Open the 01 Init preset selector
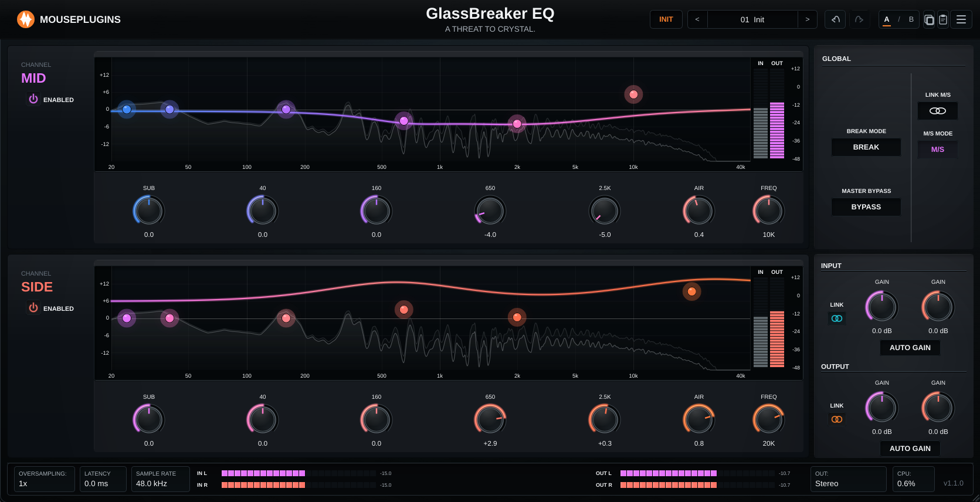The width and height of the screenshot is (980, 502). click(752, 19)
